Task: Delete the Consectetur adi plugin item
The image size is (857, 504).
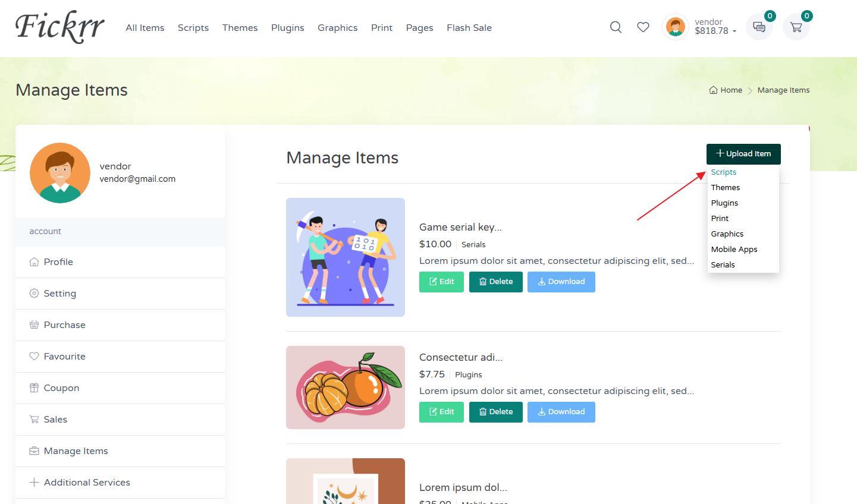Action: click(495, 412)
